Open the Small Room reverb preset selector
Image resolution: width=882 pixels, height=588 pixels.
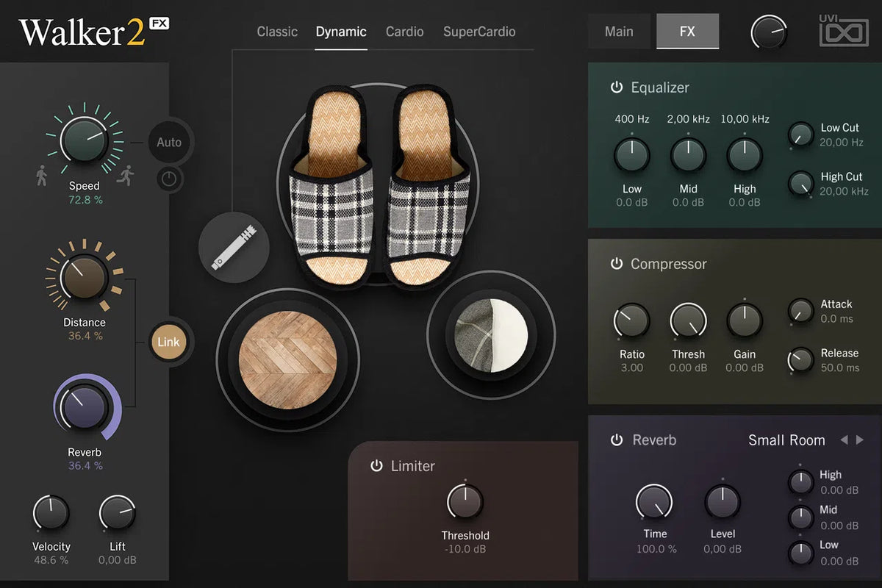786,440
